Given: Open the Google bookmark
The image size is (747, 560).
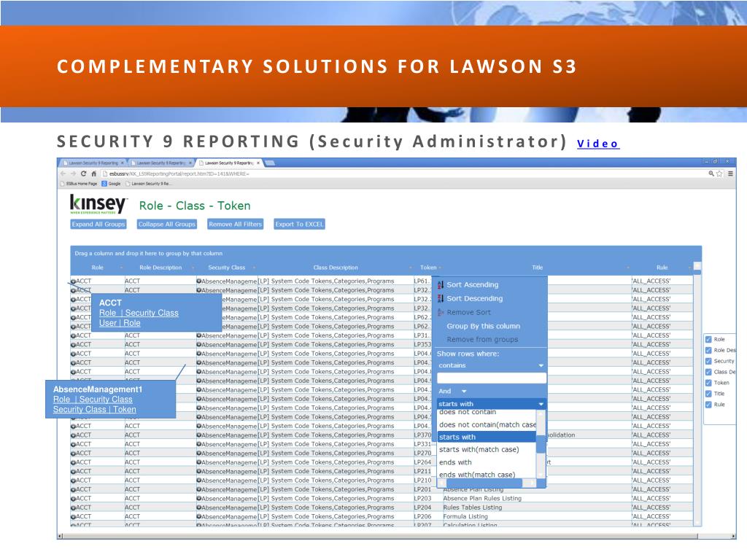Looking at the screenshot, I should click(111, 183).
